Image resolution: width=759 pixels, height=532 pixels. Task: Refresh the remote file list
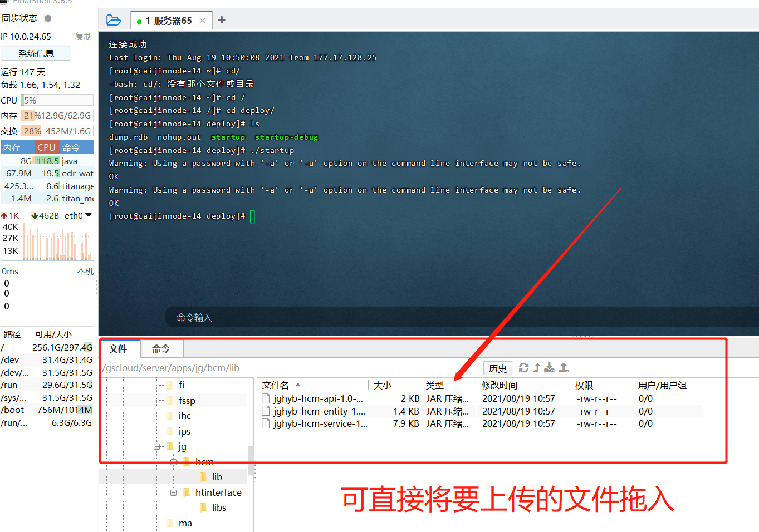coord(523,367)
